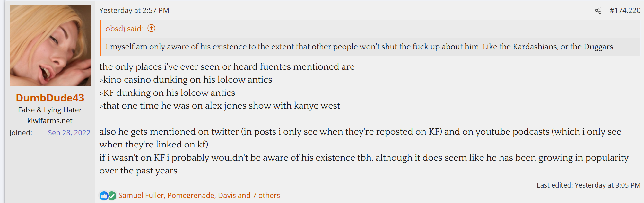Click the up-arrow icon after "obsdj said:"
This screenshot has height=203, width=644.
pos(151,29)
